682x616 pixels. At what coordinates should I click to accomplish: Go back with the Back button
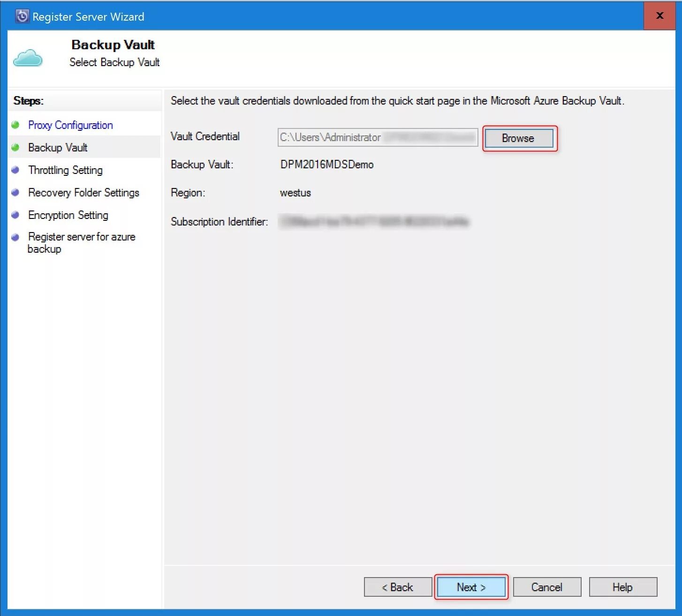point(398,587)
